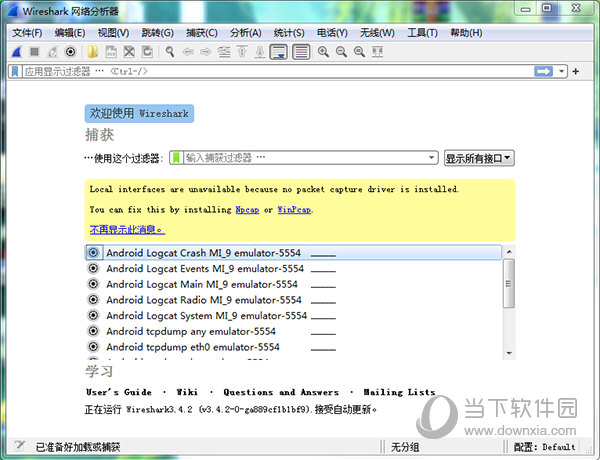Viewport: 600px width, 460px height.
Task: Open the User's Guide link
Action: (x=119, y=392)
